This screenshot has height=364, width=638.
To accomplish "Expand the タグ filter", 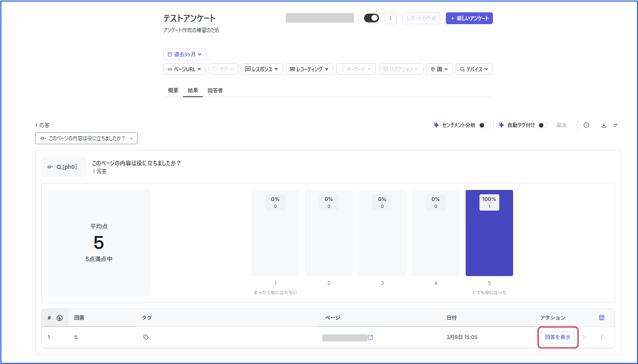I will tap(224, 69).
